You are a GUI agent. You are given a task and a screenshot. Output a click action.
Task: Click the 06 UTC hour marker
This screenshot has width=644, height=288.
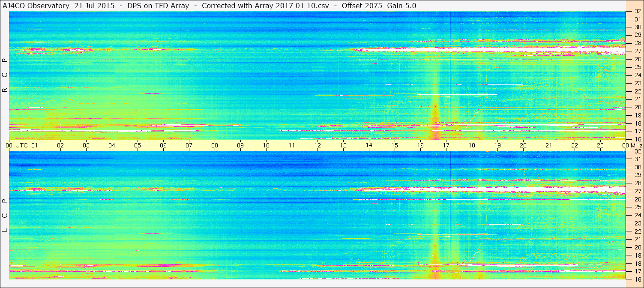point(163,145)
